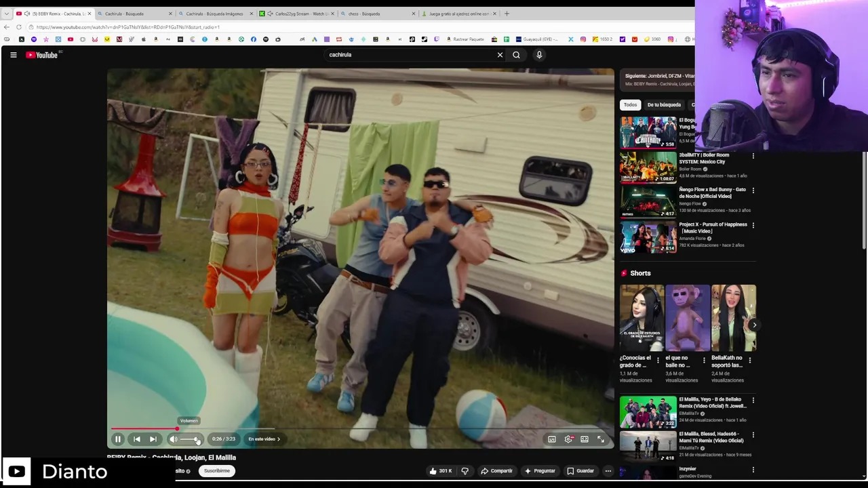
Task: Save video with Guardar button
Action: pos(580,471)
